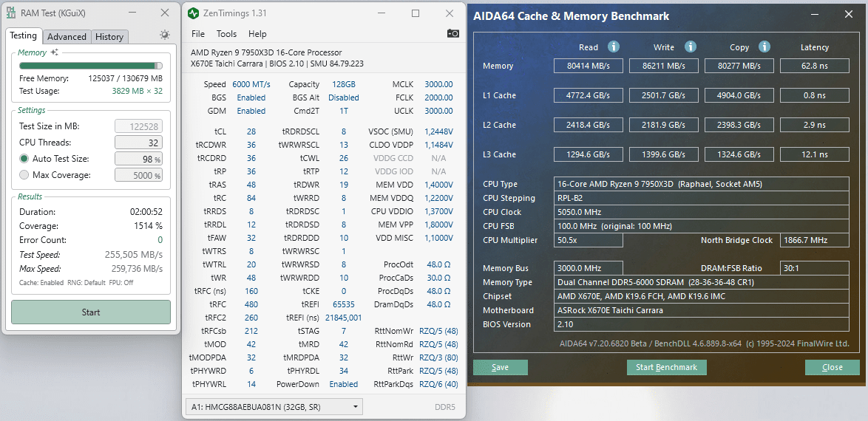Open Copy info icon in AIDA64
The height and width of the screenshot is (421, 868).
coord(764,47)
